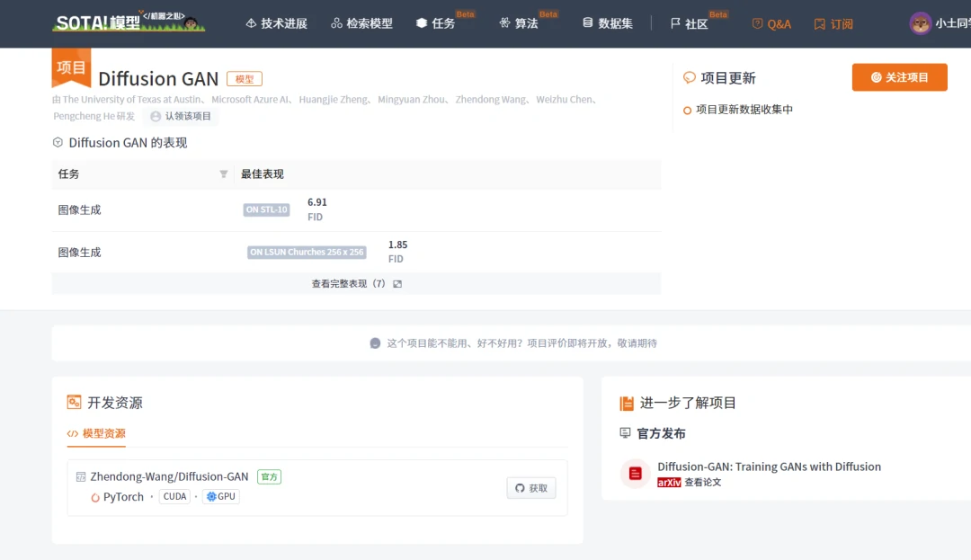The image size is (971, 560).
Task: Open 检索模型 in the top navigation
Action: click(361, 23)
